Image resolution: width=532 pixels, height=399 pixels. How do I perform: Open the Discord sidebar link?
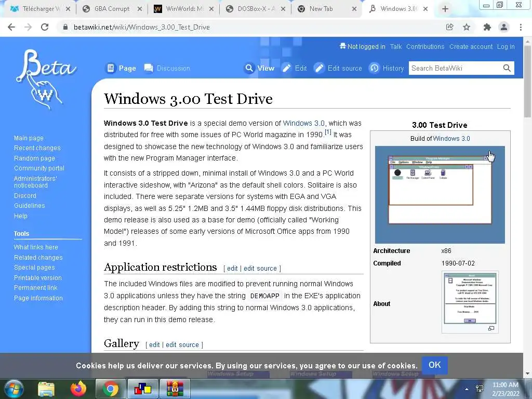pos(25,195)
